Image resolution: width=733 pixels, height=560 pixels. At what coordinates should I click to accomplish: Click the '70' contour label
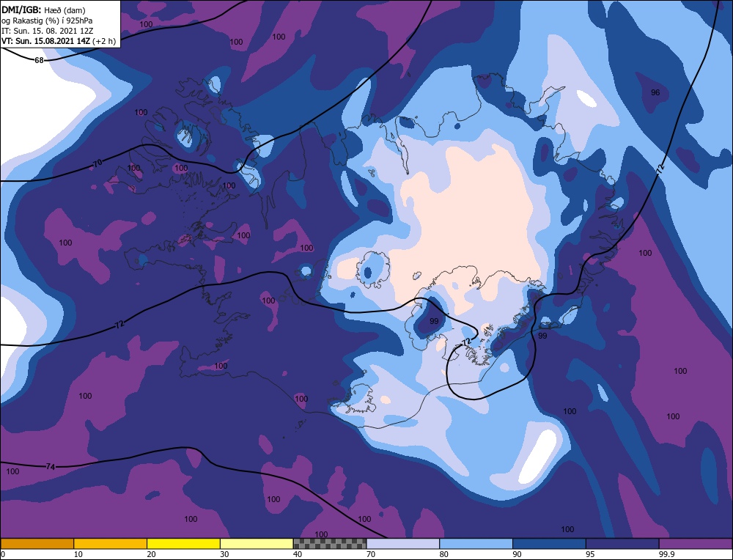coord(97,163)
